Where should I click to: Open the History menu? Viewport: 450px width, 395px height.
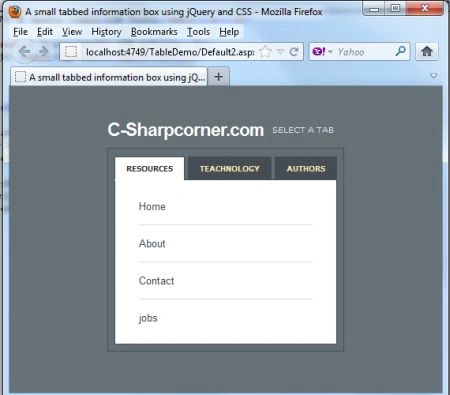tap(106, 32)
